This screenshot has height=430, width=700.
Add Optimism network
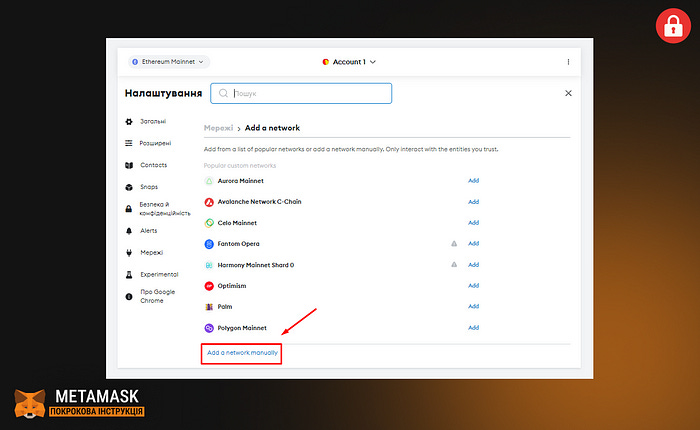point(473,286)
